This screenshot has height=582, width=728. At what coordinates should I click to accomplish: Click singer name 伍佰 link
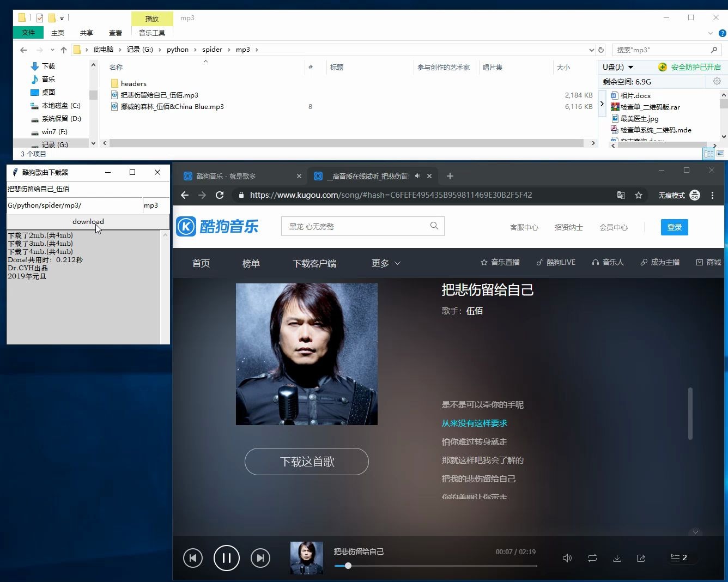(475, 311)
